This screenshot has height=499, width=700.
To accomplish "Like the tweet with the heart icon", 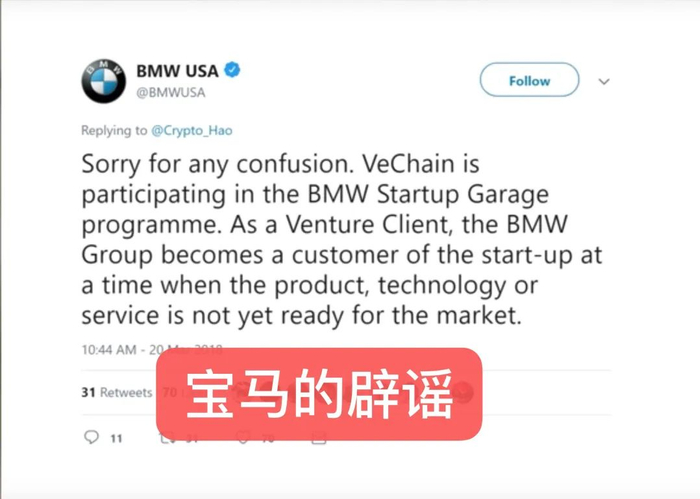I will pyautogui.click(x=244, y=437).
